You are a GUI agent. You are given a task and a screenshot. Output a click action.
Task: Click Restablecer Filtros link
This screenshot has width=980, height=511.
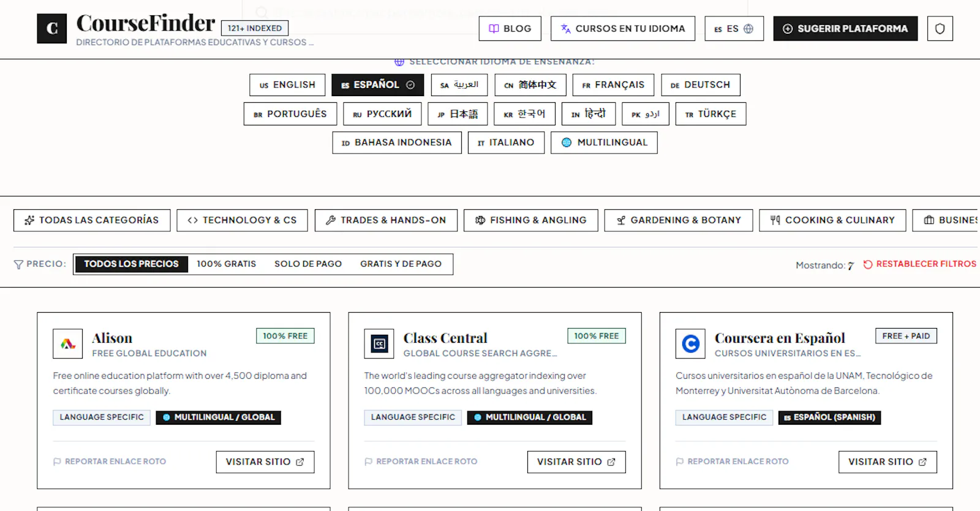click(x=920, y=264)
